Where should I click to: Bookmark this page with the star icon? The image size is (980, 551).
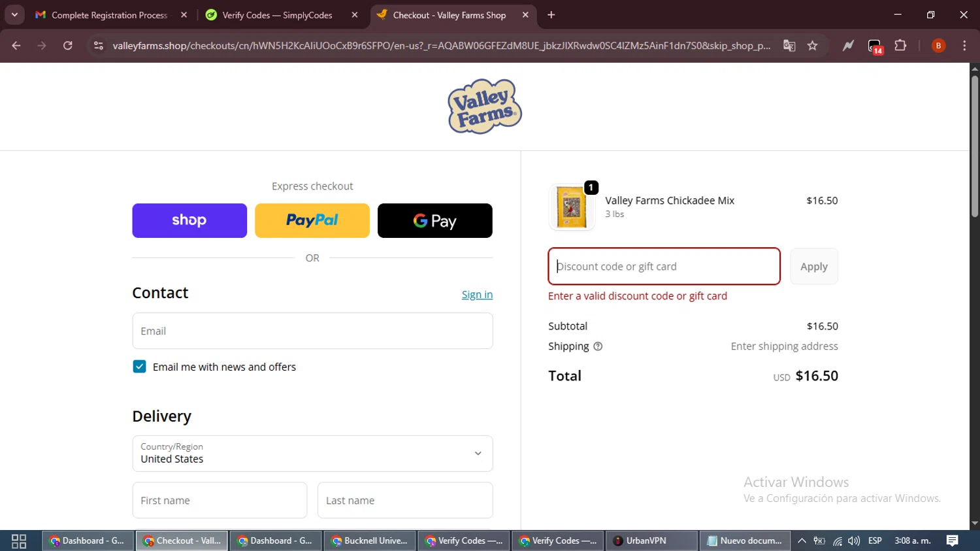(x=812, y=46)
